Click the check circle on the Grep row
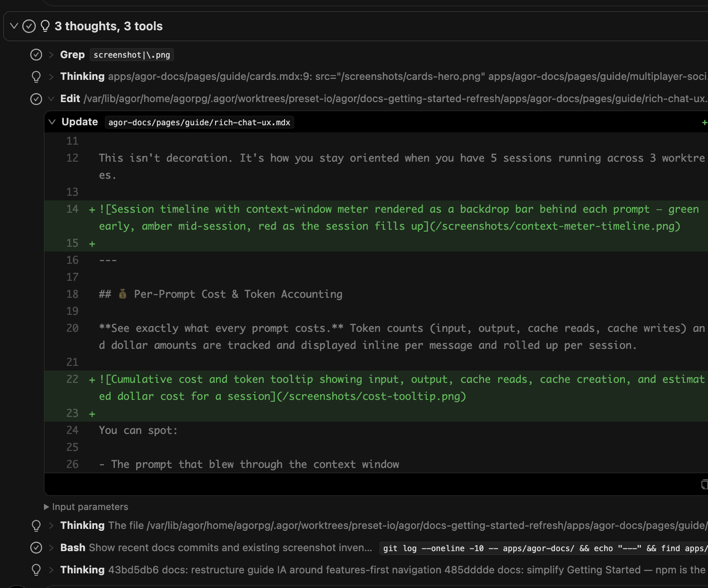Screen dimensions: 708x588 coord(36,55)
